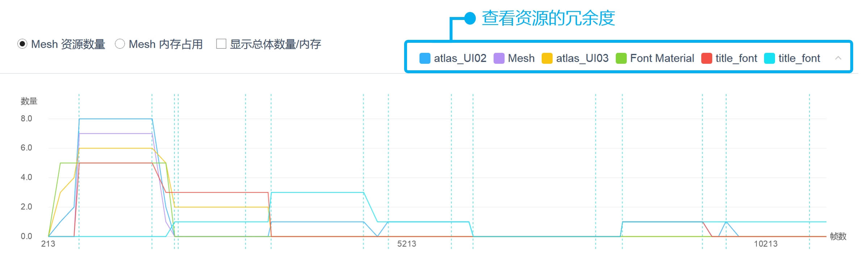Viewport: 868px width, 262px height.
Task: Select the Mesh 资源数量 radio button
Action: (22, 44)
